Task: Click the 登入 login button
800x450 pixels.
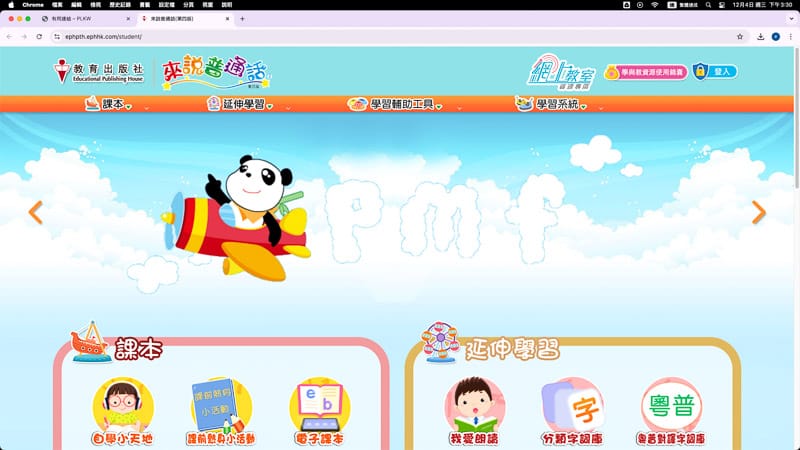Action: pos(716,72)
